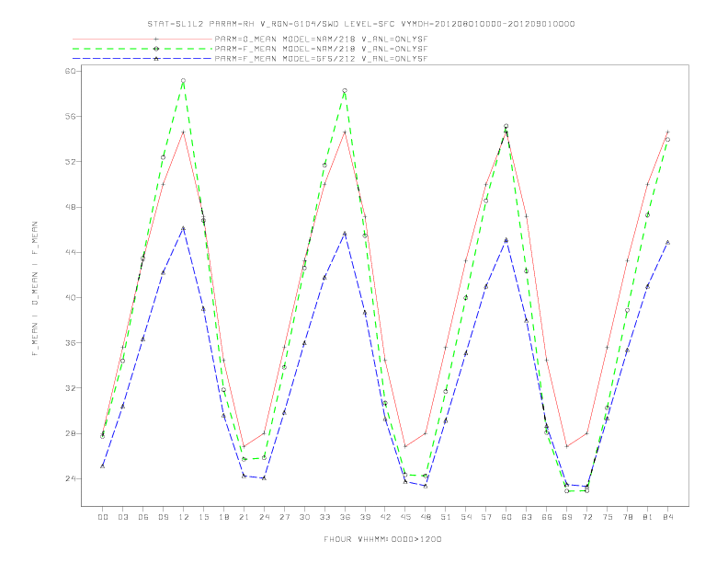Click x-axis tick label 42

point(385,517)
